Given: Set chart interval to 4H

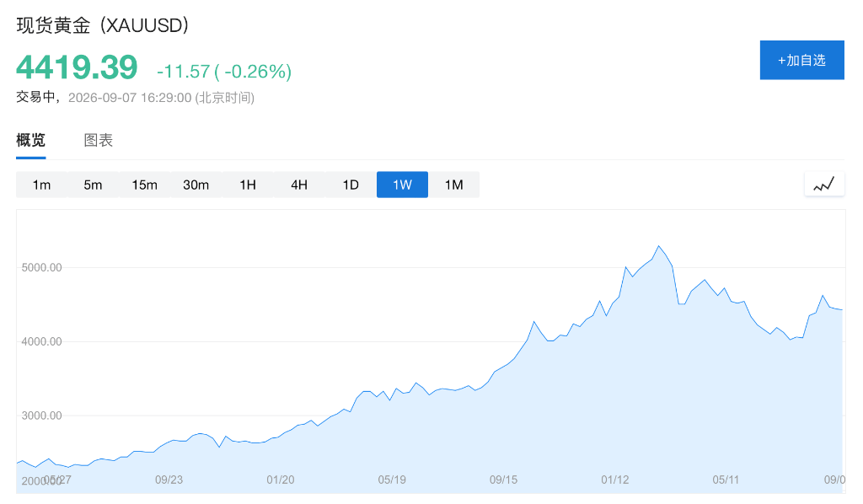Looking at the screenshot, I should point(299,185).
